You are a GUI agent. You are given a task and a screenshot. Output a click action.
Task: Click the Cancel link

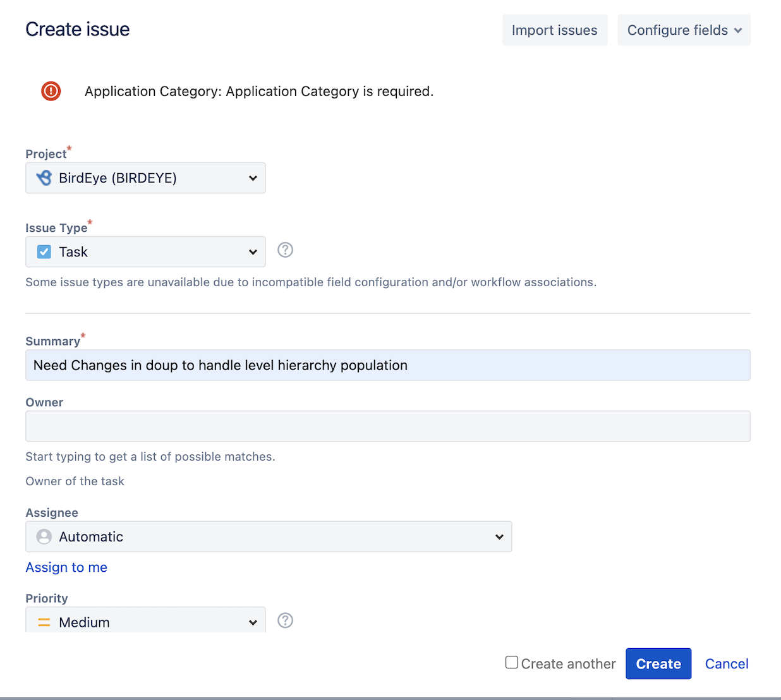pos(727,663)
